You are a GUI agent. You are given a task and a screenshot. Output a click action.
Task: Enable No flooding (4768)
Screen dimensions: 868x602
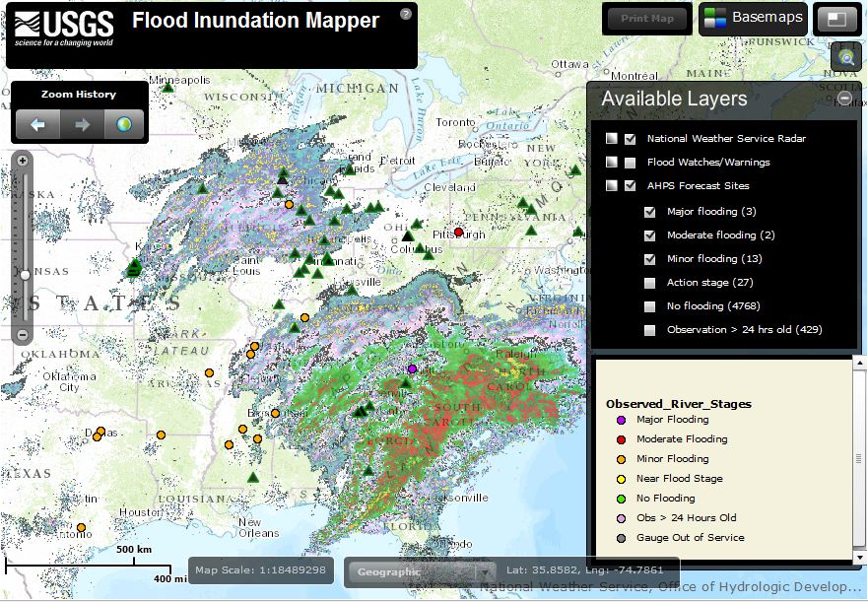click(650, 306)
